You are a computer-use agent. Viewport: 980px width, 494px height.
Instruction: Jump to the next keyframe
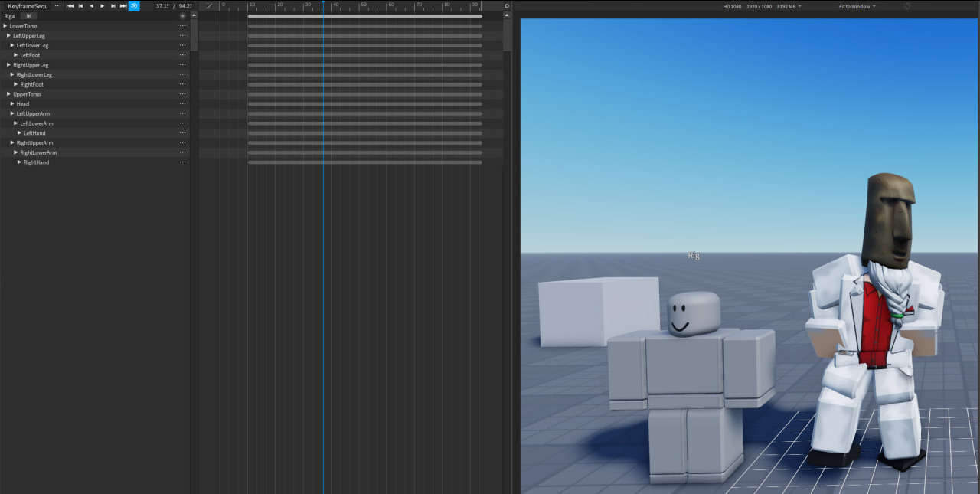(113, 6)
